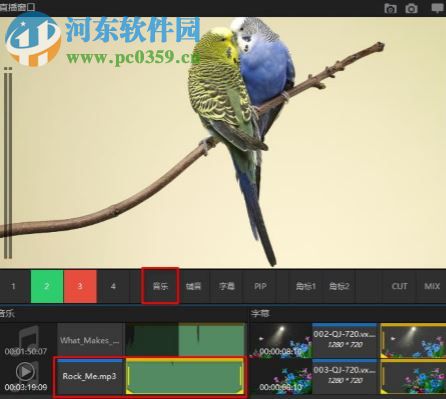Select the 003-QJ-720 subtitle clip thumbnail
Image resolution: width=446 pixels, height=399 pixels.
coord(281,376)
